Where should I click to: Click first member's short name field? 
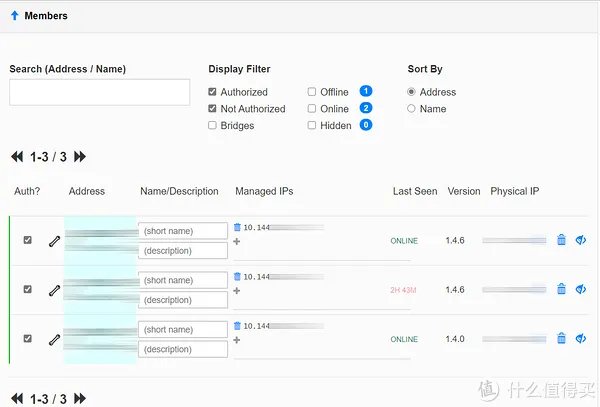[x=183, y=231]
